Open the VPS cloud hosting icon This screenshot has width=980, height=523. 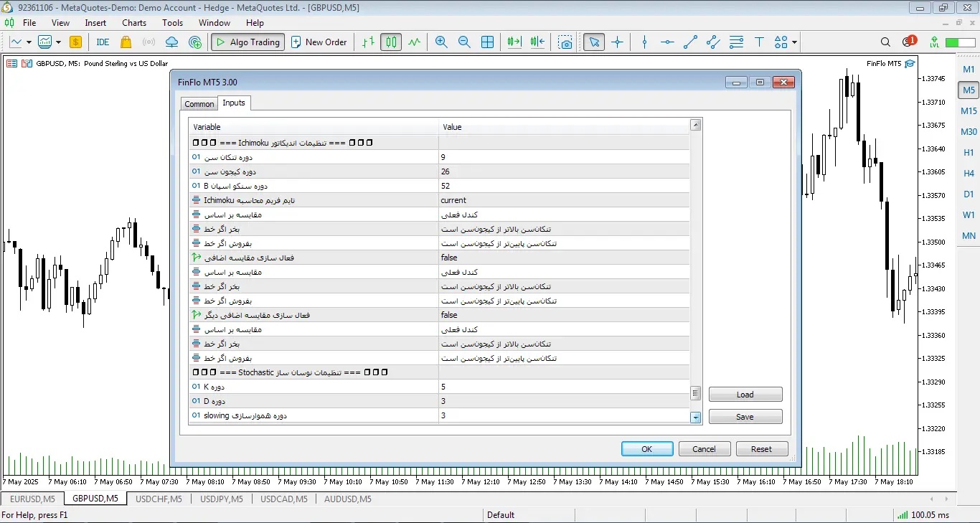[171, 42]
